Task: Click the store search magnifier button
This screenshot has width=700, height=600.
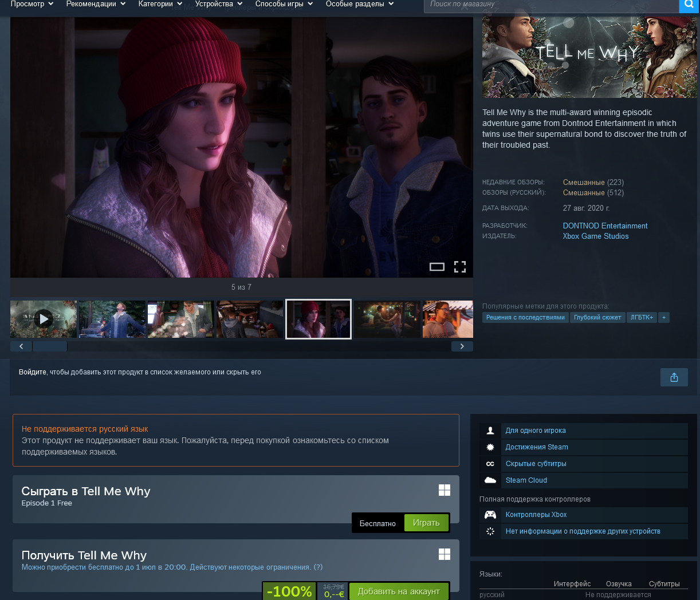Action: point(689,5)
